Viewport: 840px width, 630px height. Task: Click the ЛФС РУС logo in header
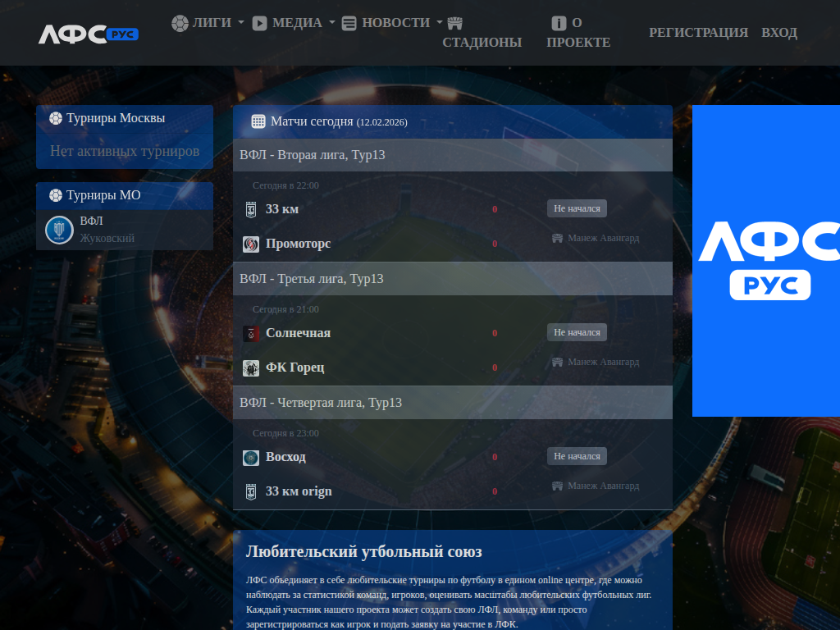point(88,34)
